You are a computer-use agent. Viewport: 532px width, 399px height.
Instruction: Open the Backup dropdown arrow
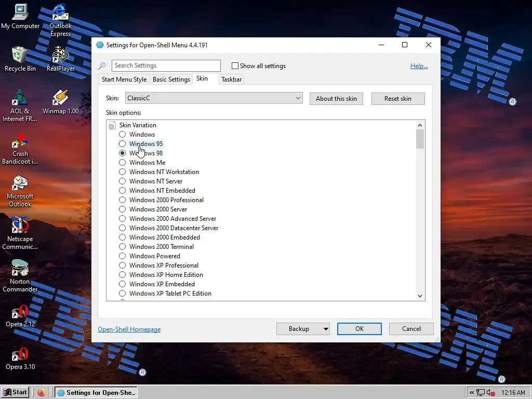coord(326,329)
